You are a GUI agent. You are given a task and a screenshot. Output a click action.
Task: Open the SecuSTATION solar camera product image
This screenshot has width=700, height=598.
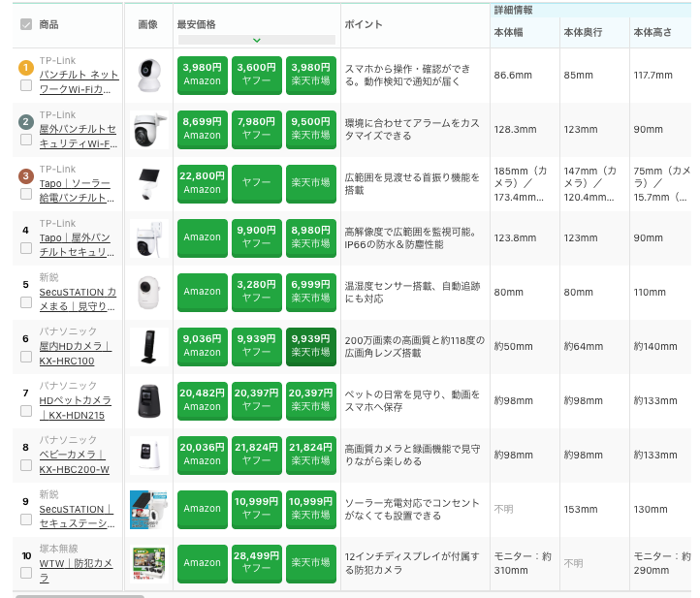pos(149,509)
